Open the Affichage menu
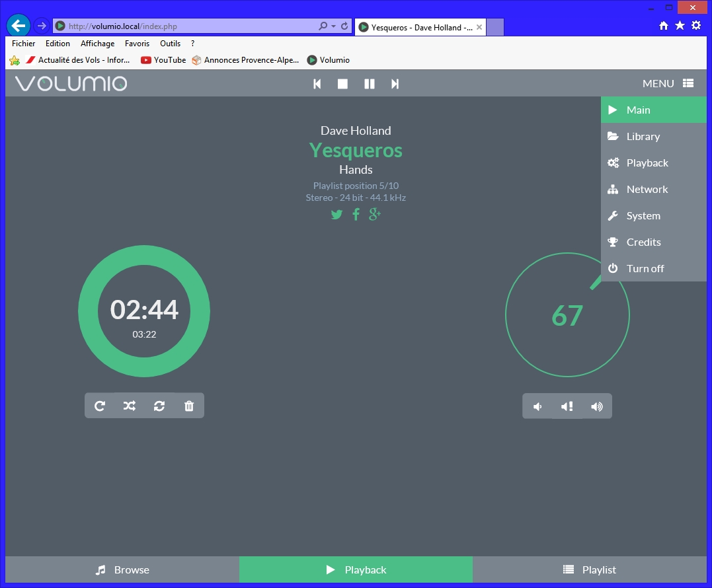 point(98,44)
